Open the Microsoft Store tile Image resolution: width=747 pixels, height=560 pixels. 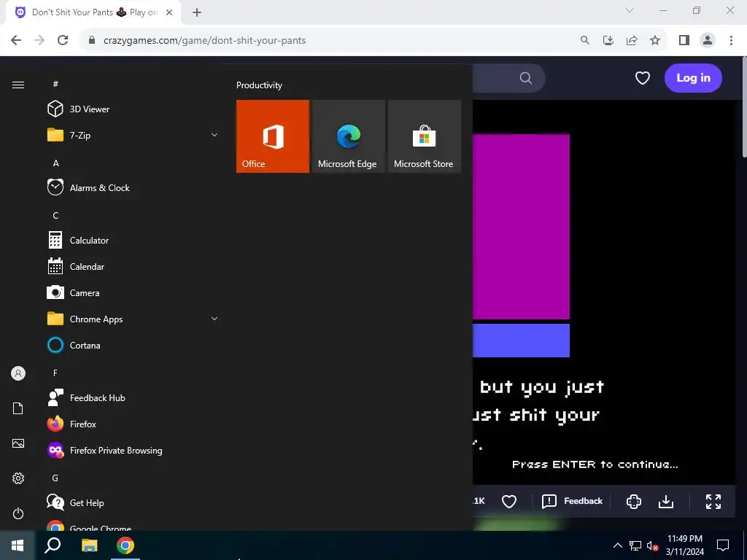(425, 136)
